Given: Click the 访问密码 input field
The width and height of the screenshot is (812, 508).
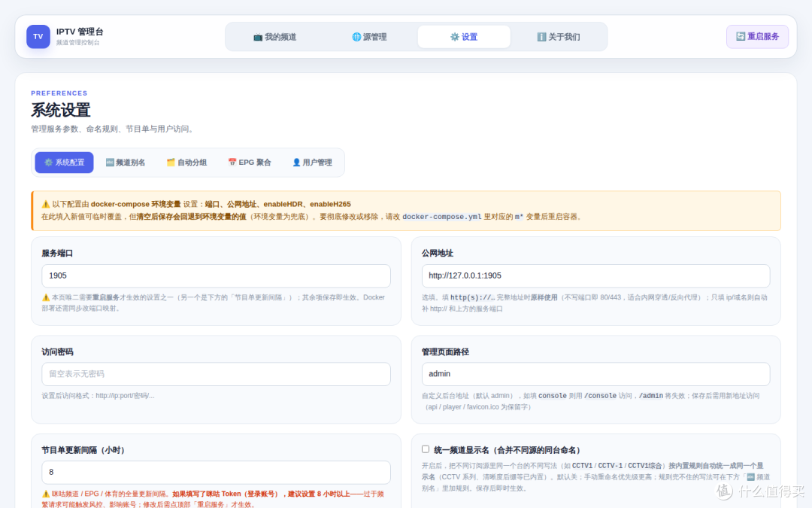Looking at the screenshot, I should [216, 374].
